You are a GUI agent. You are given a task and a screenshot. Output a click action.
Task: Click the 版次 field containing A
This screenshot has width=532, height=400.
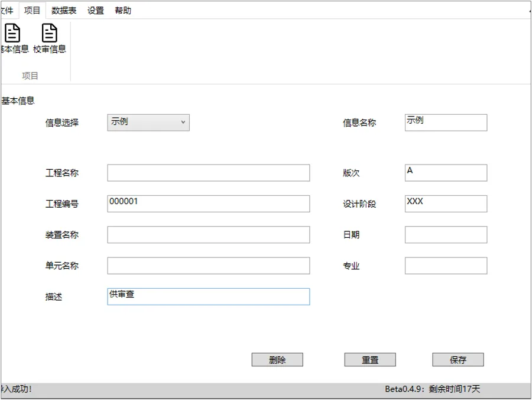pos(446,173)
